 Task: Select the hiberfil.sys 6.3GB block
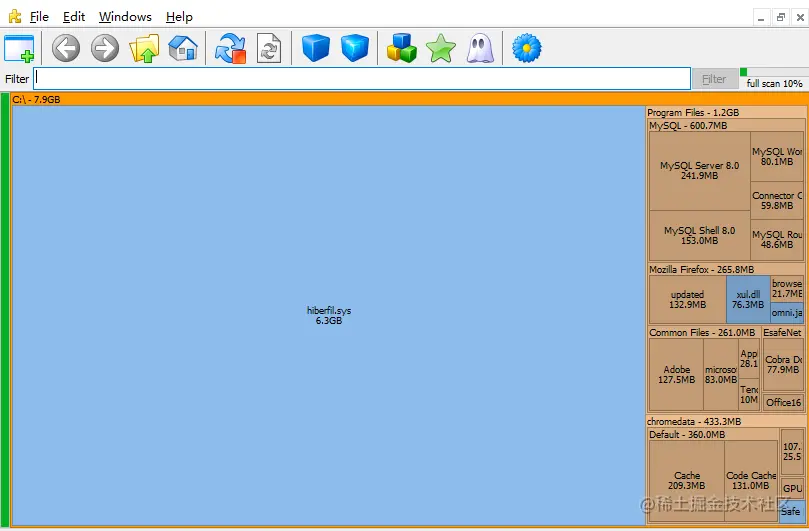click(x=328, y=315)
